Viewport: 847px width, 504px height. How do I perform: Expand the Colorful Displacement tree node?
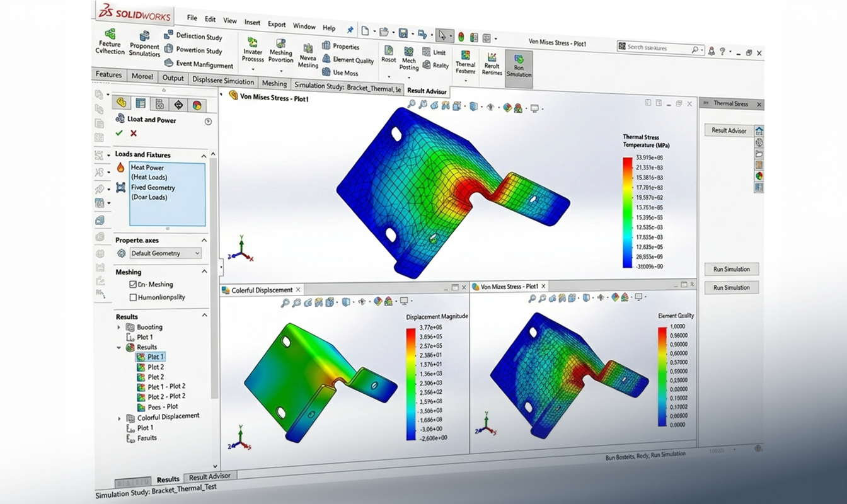coord(119,418)
